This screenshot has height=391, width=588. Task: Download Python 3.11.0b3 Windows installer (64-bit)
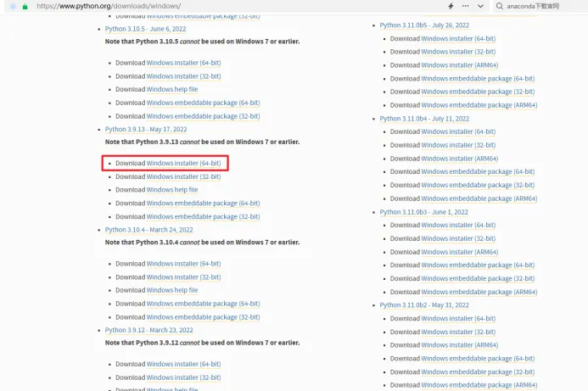tap(458, 225)
